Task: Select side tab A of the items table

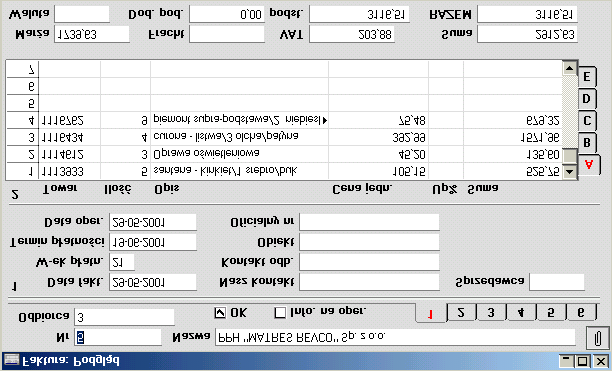Action: click(589, 165)
